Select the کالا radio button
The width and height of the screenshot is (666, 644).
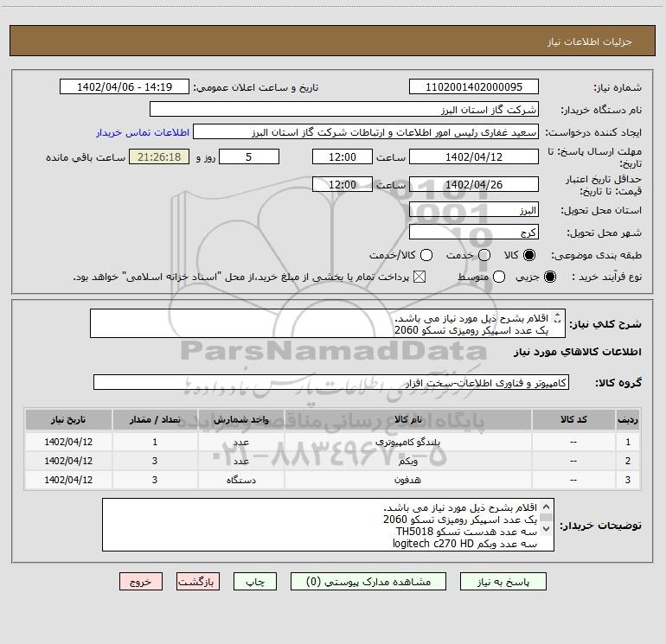coord(529,255)
